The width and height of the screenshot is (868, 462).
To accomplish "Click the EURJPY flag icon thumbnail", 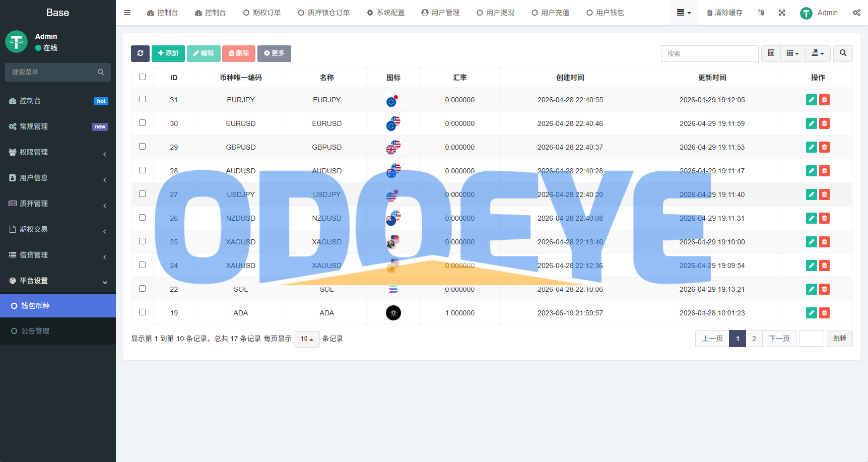I will pos(393,100).
